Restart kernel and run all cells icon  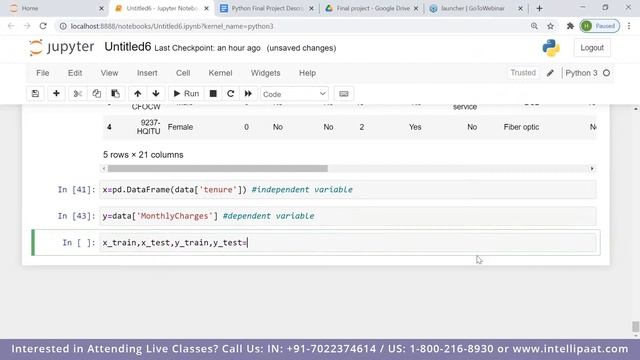click(248, 94)
